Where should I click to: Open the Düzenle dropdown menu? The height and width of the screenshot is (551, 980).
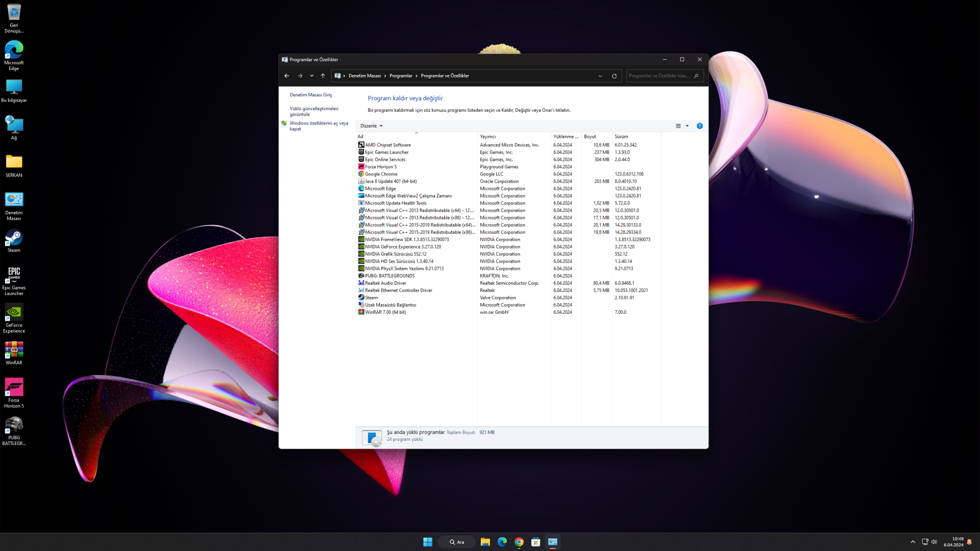coord(371,126)
